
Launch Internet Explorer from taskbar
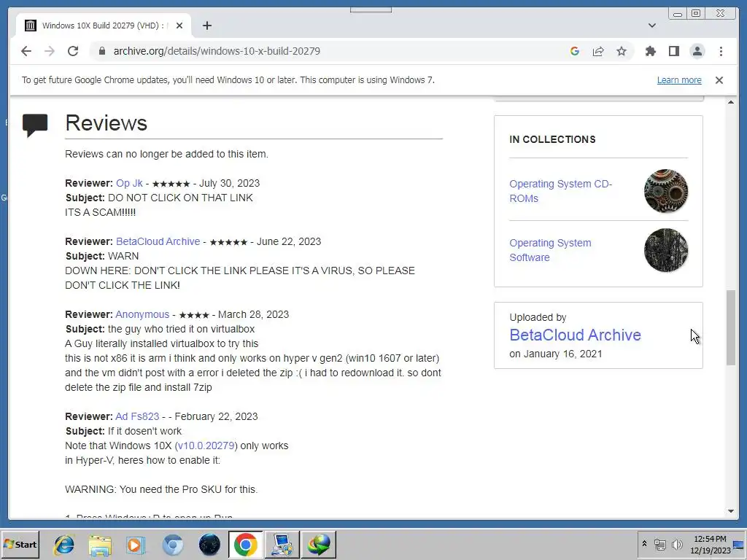click(x=64, y=544)
